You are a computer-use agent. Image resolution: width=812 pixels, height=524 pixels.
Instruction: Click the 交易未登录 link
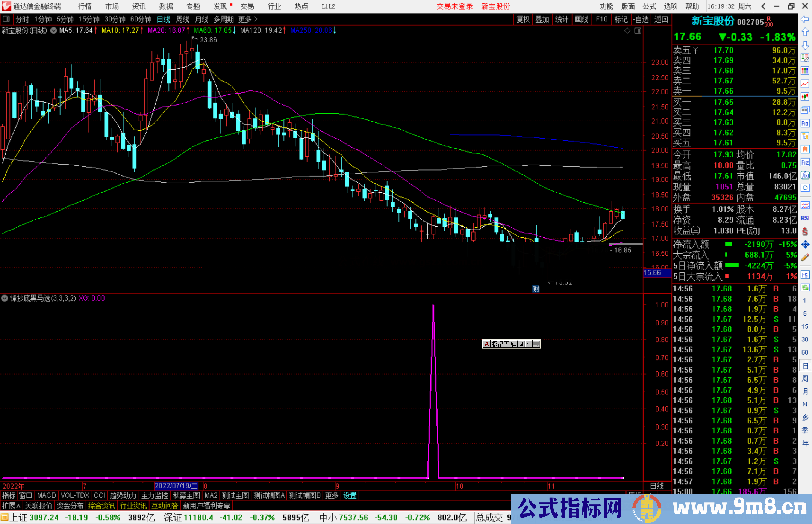click(454, 6)
